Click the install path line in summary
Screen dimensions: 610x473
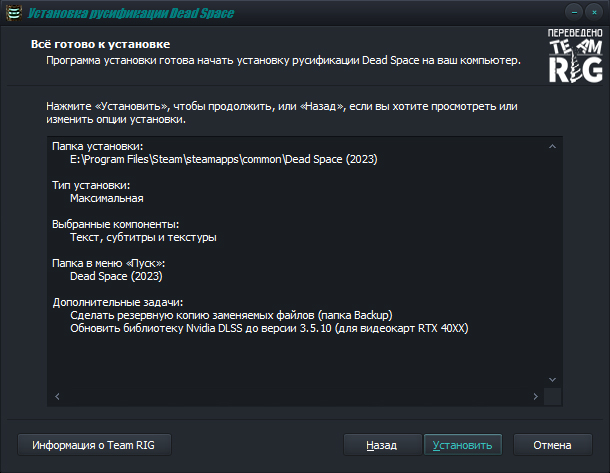pos(224,159)
